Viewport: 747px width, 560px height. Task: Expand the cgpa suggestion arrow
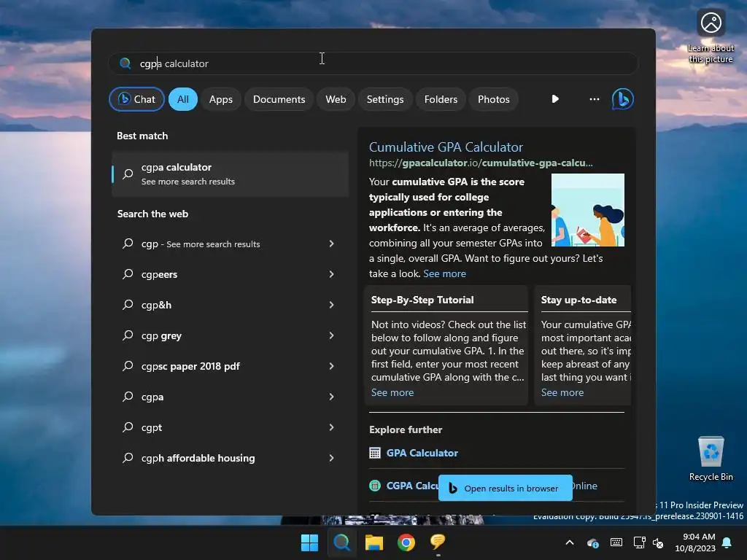(332, 396)
